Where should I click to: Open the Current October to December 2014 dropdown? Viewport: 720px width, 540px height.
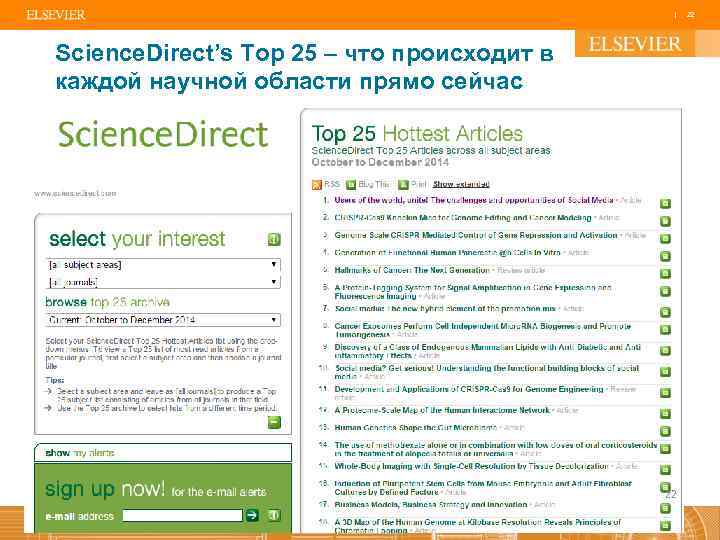point(163,320)
